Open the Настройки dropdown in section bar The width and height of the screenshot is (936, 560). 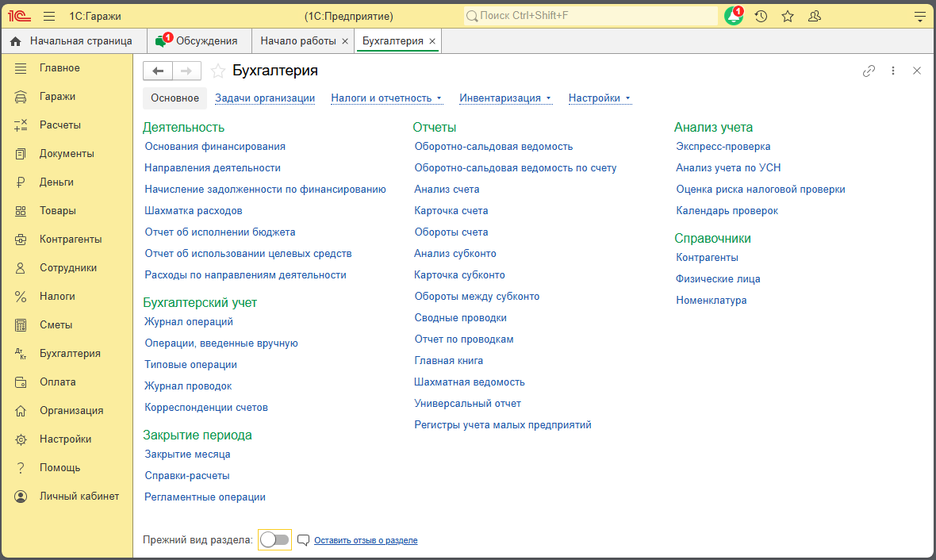click(x=599, y=98)
